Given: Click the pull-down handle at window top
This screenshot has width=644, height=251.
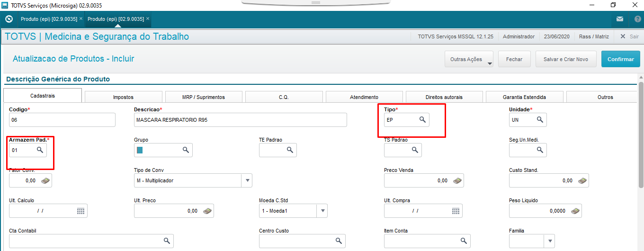Looking at the screenshot, I should pos(316,2).
